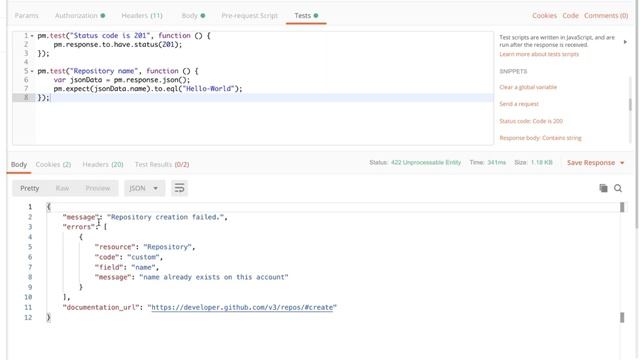Open the Save Response dropdown arrow

622,163
